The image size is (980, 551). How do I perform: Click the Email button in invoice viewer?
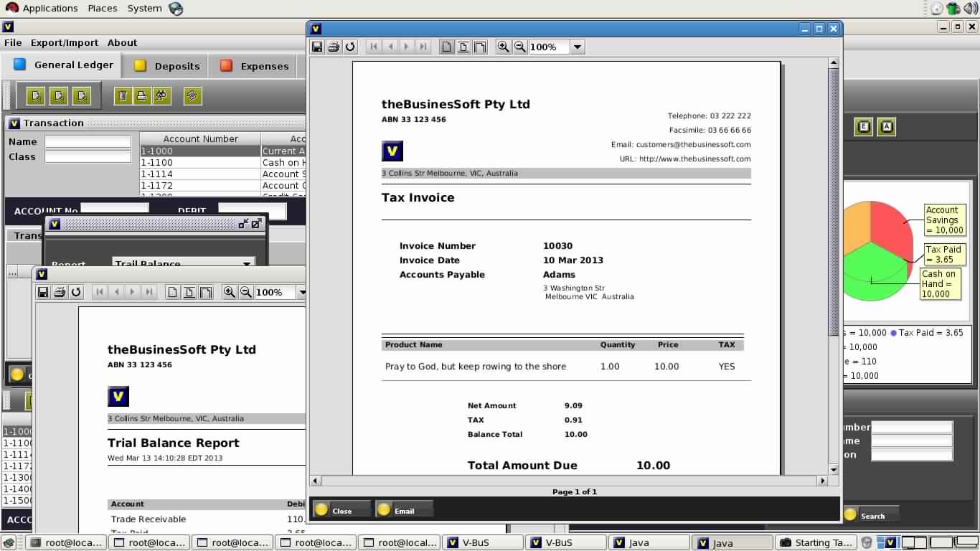[404, 509]
